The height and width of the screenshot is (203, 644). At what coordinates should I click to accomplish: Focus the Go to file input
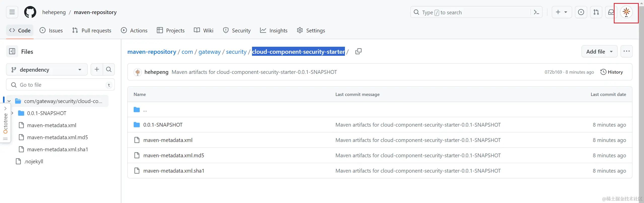coord(60,85)
